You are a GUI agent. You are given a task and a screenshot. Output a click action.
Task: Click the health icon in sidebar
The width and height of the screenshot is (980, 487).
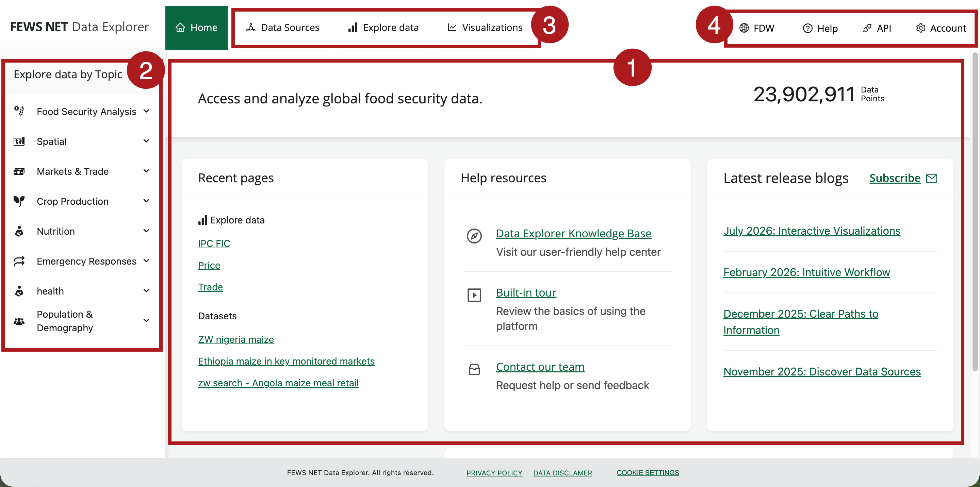pyautogui.click(x=19, y=291)
